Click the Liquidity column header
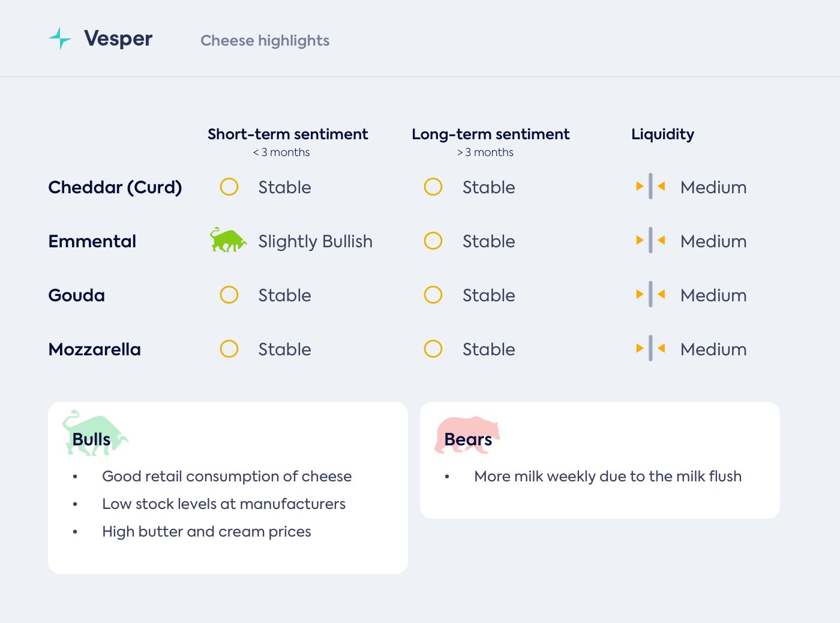This screenshot has height=623, width=840. point(662,134)
